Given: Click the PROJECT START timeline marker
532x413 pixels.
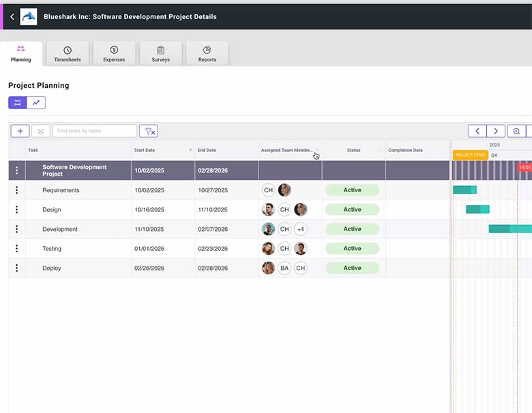Looking at the screenshot, I should 470,155.
